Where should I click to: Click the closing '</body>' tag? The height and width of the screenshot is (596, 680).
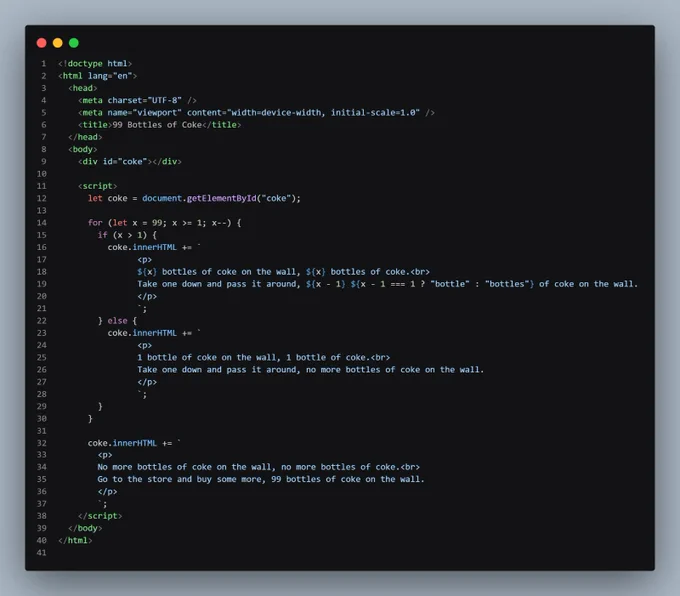pos(85,528)
